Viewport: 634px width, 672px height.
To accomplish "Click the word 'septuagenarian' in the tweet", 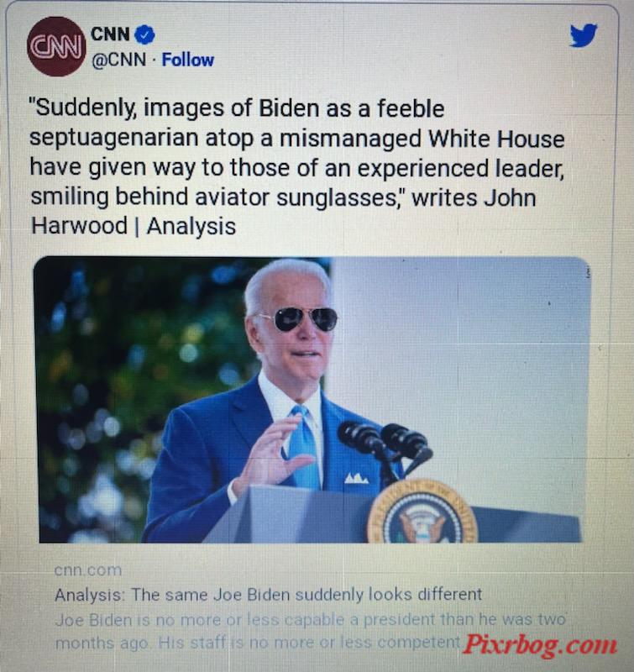I will pyautogui.click(x=114, y=138).
